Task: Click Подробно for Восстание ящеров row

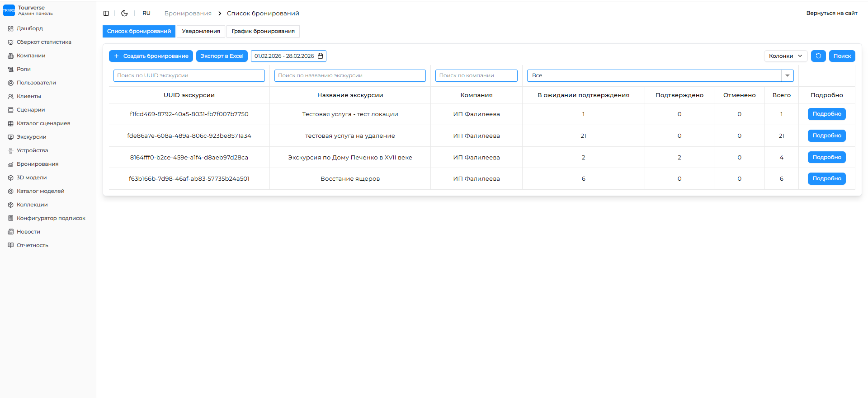Action: (826, 179)
